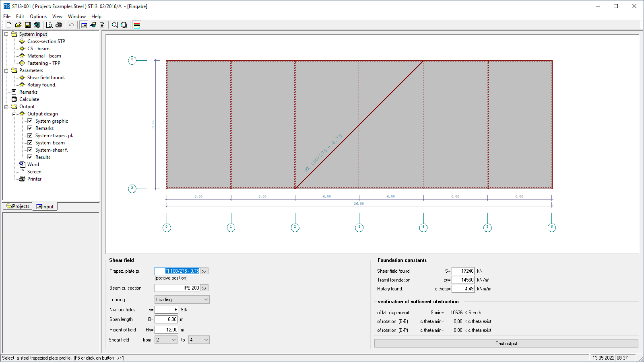644x362 pixels.
Task: Open Material - beam in the tree
Action: [x=44, y=56]
